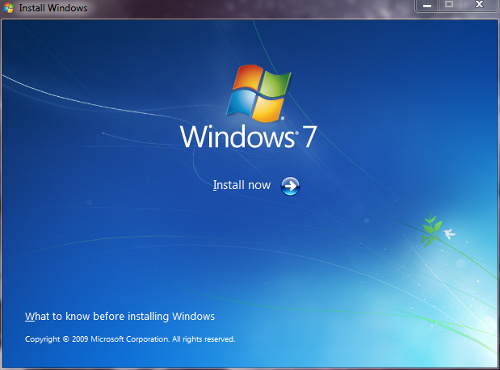This screenshot has width=500, height=370.
Task: Click the disabled maximize button
Action: coord(449,5)
